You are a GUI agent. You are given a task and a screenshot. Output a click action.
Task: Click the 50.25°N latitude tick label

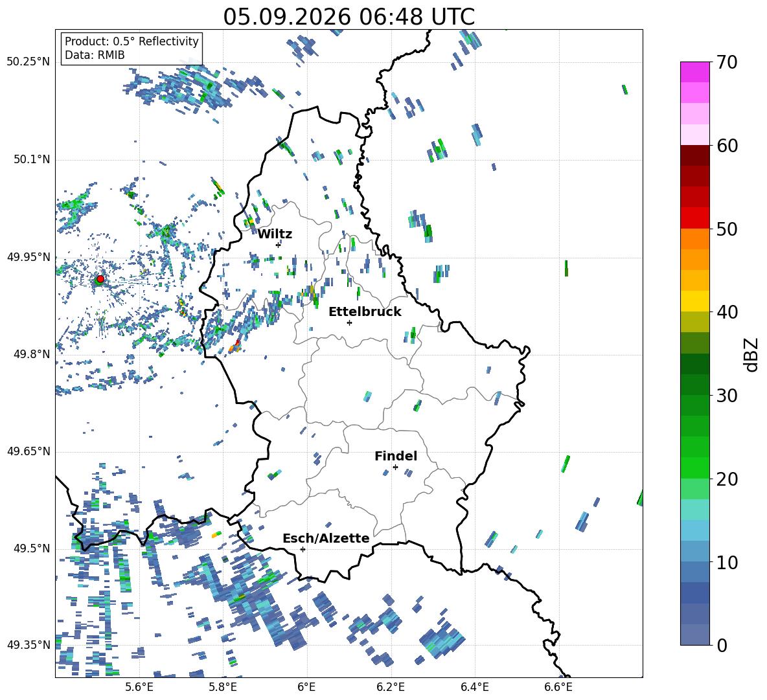tap(29, 62)
